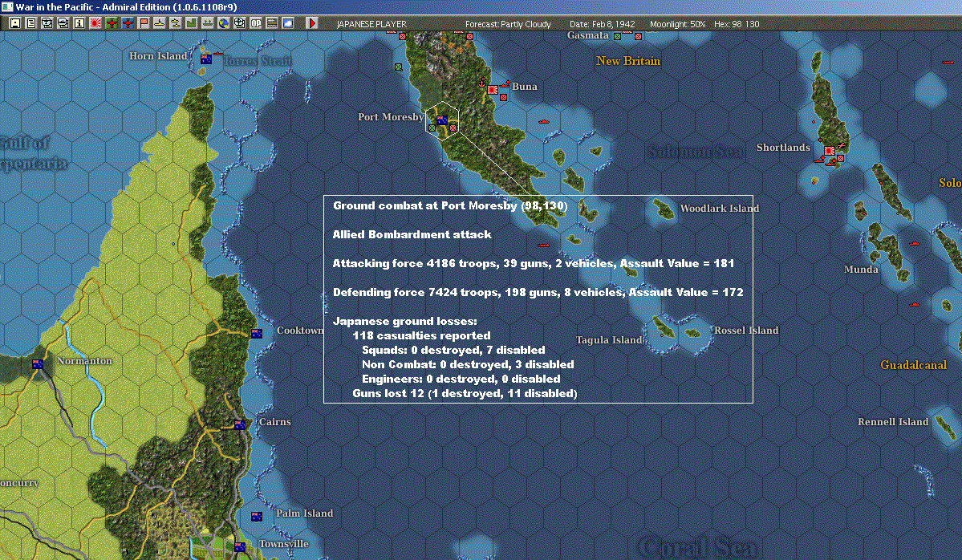Select red land unit marker below Buna flag
962x560 pixels.
[x=503, y=98]
